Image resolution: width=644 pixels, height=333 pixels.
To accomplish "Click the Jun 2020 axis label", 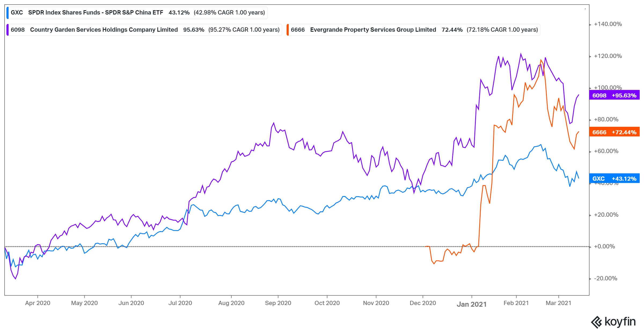I will (131, 303).
